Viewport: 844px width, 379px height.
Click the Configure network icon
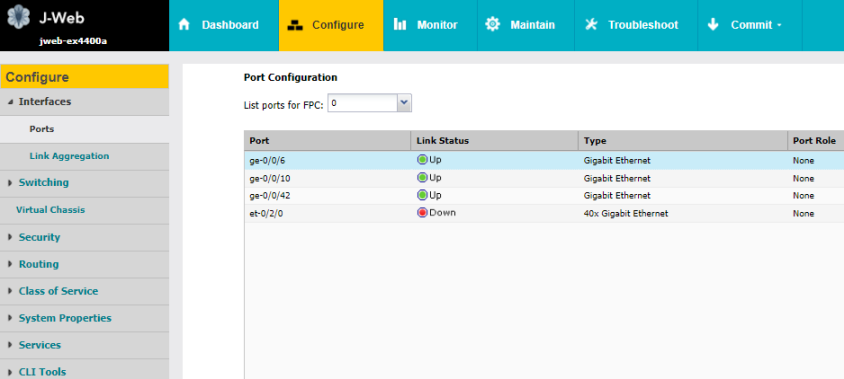[296, 25]
